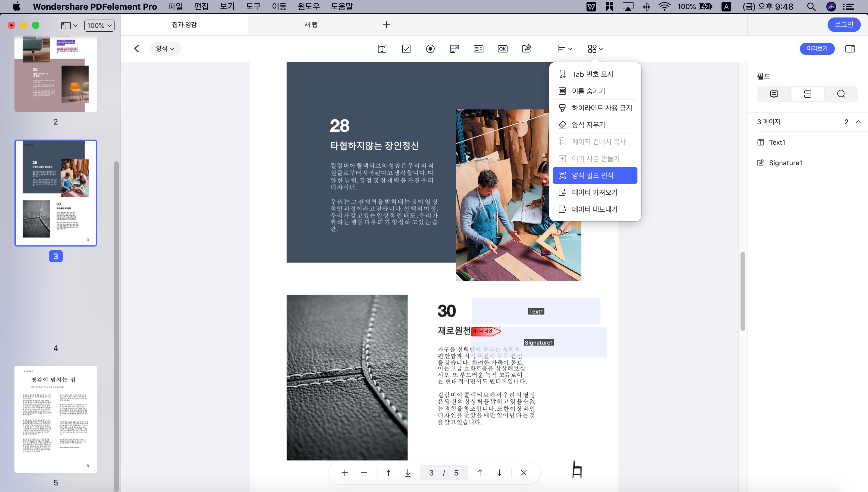Collapse the 3 페이지 fields group

858,122
